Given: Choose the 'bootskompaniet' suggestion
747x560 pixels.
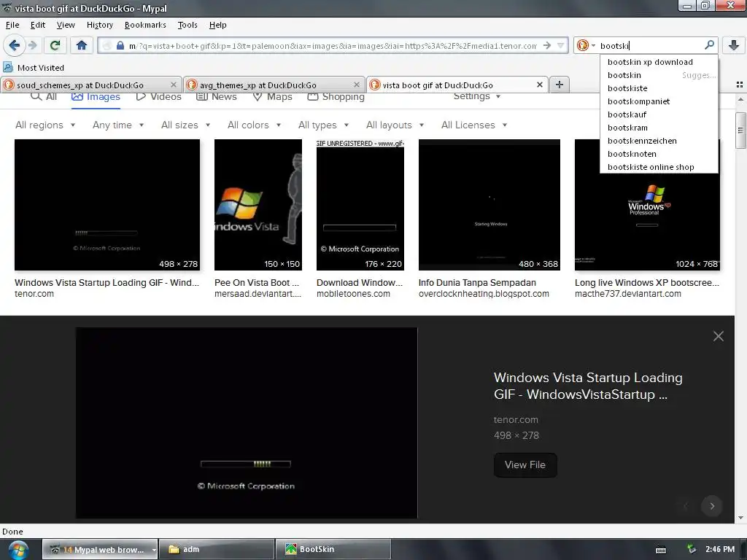Looking at the screenshot, I should pyautogui.click(x=659, y=101).
